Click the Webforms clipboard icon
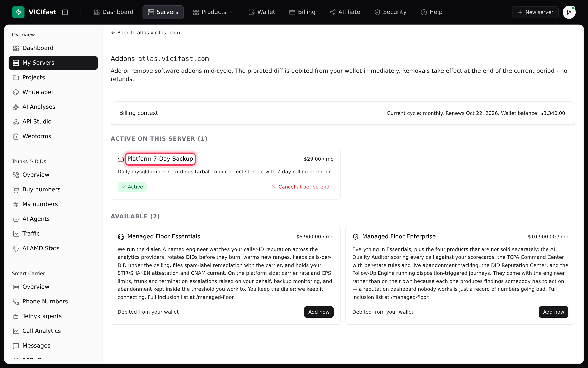 (x=16, y=137)
